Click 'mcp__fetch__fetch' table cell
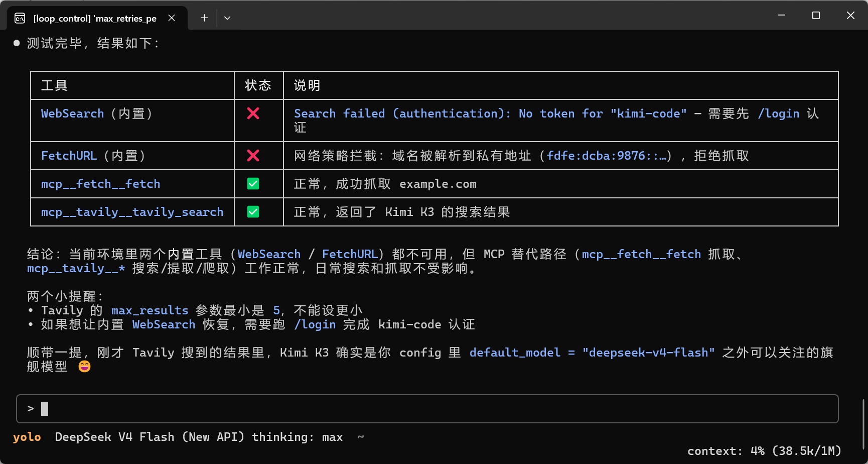Image resolution: width=868 pixels, height=464 pixels. coord(132,184)
